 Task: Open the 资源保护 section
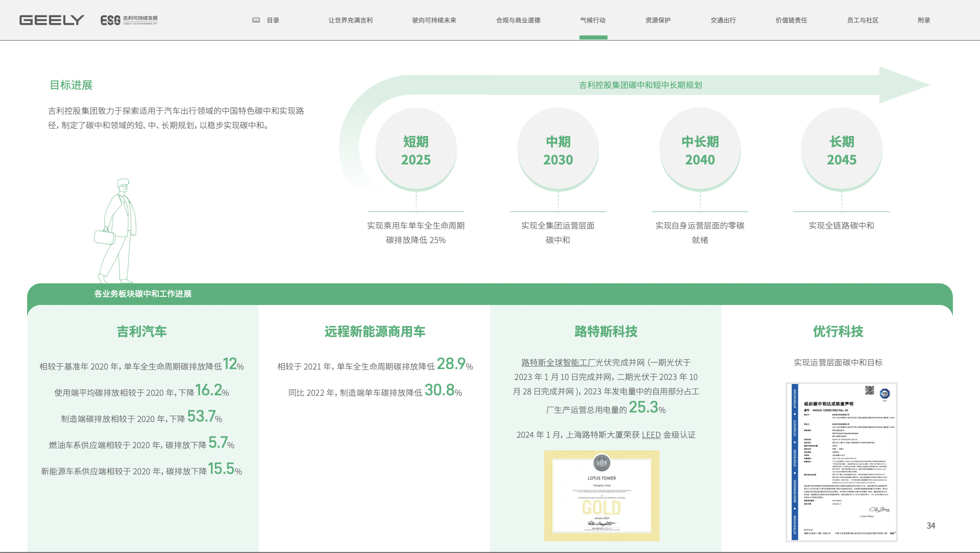point(658,20)
